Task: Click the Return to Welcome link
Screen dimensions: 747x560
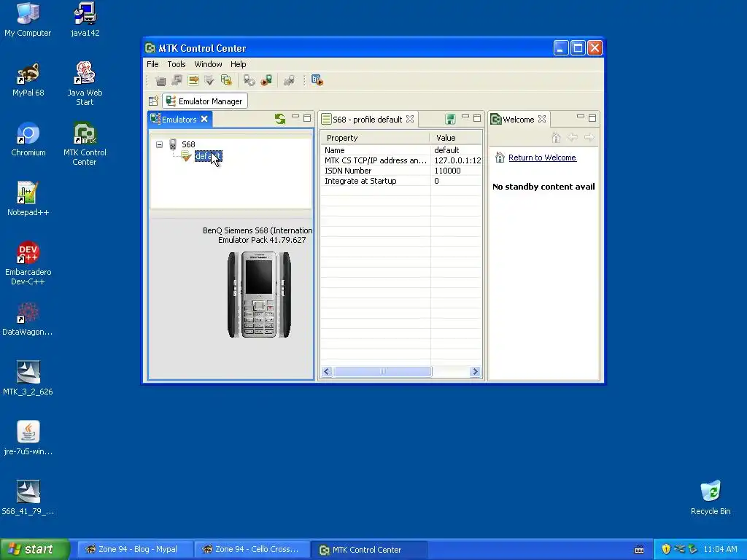Action: (x=542, y=157)
